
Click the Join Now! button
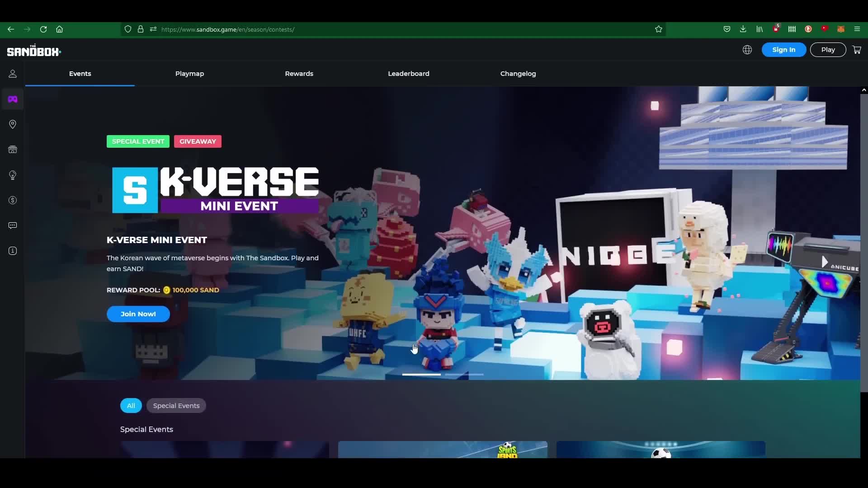click(x=138, y=314)
